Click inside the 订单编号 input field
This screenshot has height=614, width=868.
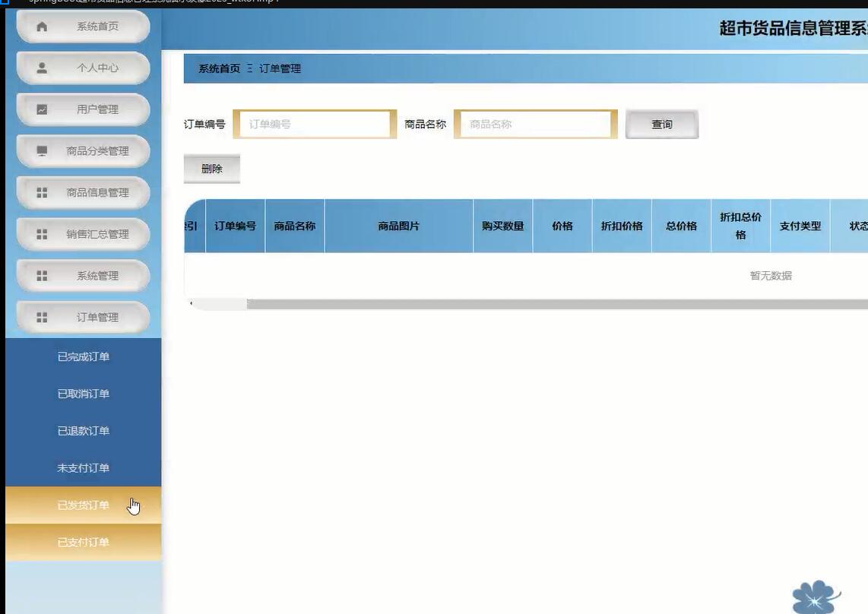tap(314, 124)
